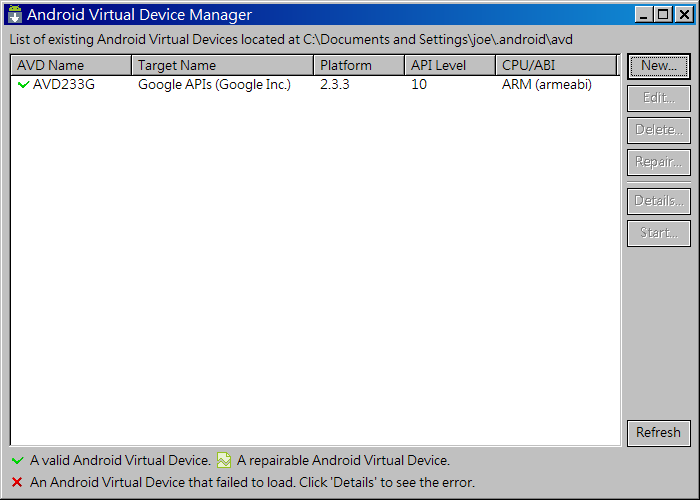Click the Delete... button
Image resolution: width=700 pixels, height=500 pixels.
tap(658, 130)
